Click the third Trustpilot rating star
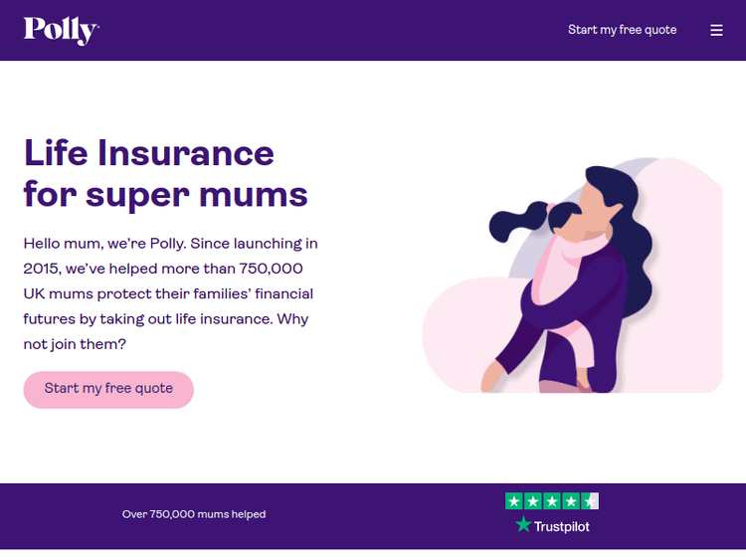746x560 pixels. 552,501
